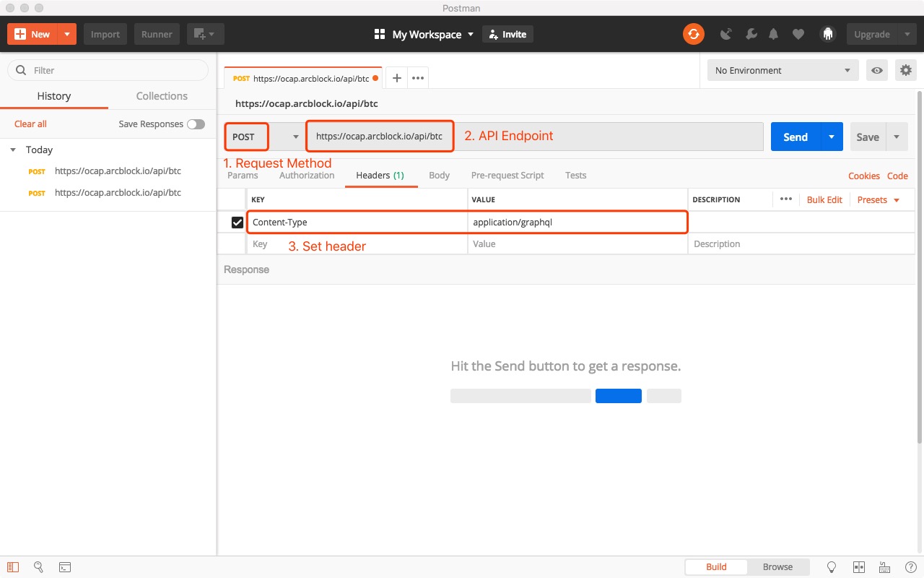This screenshot has width=924, height=578.
Task: Click the new window plus icon button
Action: 205,34
